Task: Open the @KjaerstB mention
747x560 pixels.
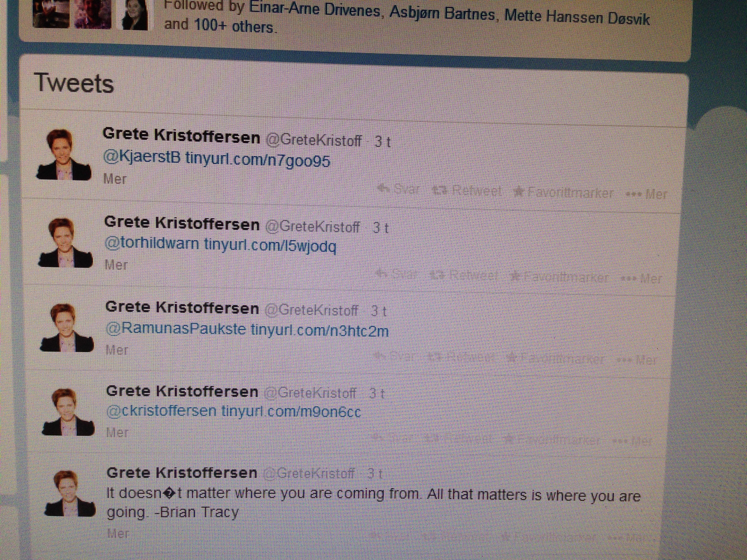Action: click(142, 158)
